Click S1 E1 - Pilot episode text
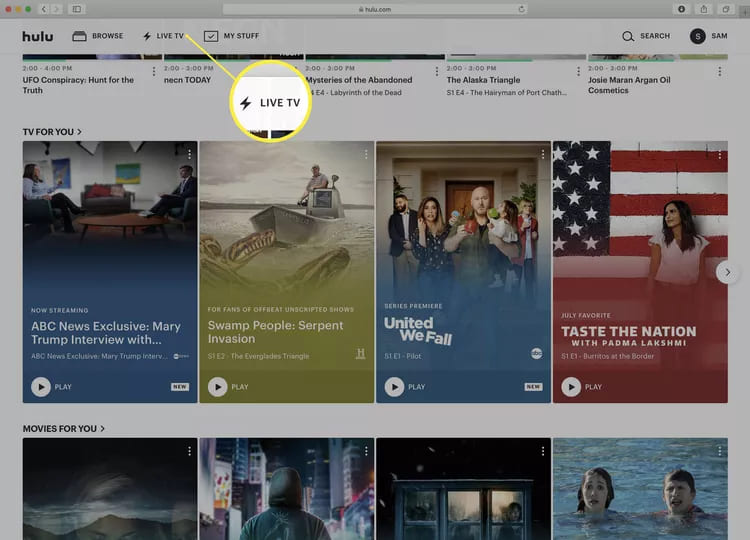This screenshot has width=750, height=540. tap(403, 356)
